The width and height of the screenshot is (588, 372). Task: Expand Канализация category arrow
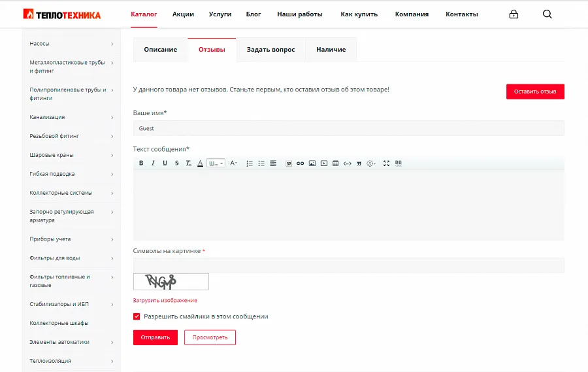[x=112, y=118]
